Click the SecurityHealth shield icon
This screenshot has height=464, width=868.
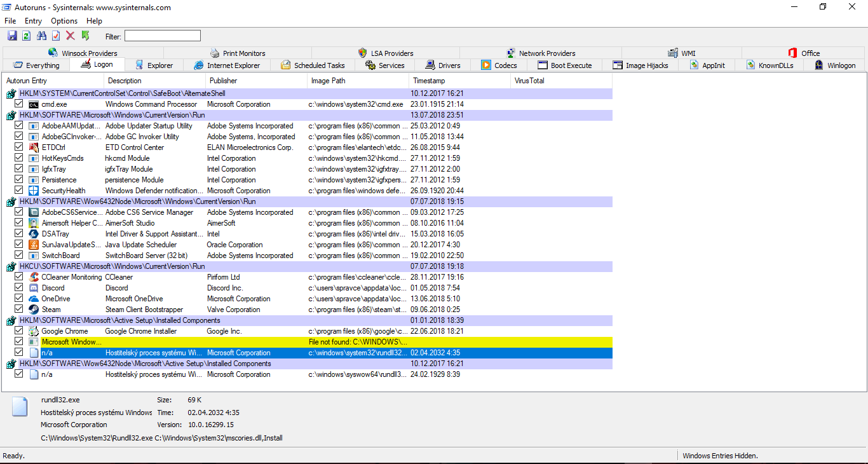pos(34,191)
